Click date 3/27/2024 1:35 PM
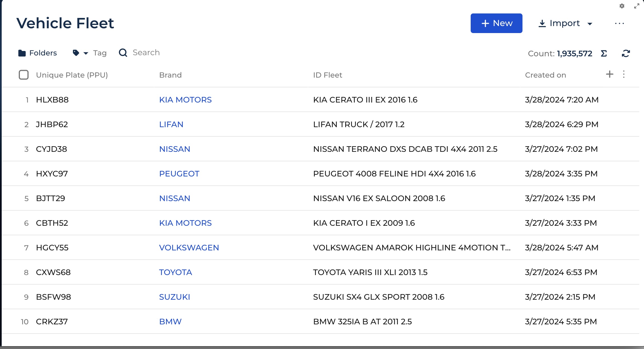The height and width of the screenshot is (349, 644). click(560, 198)
